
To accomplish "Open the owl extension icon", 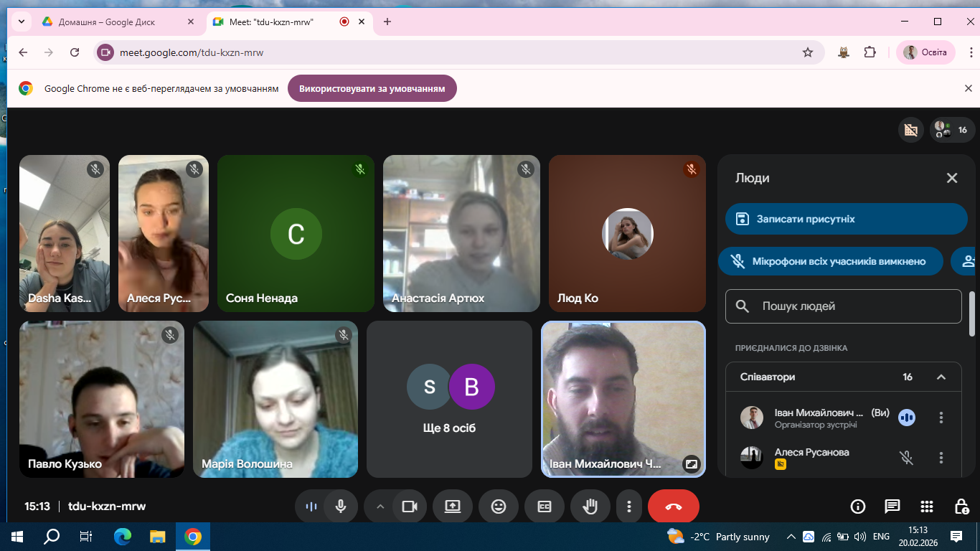I will pyautogui.click(x=844, y=52).
